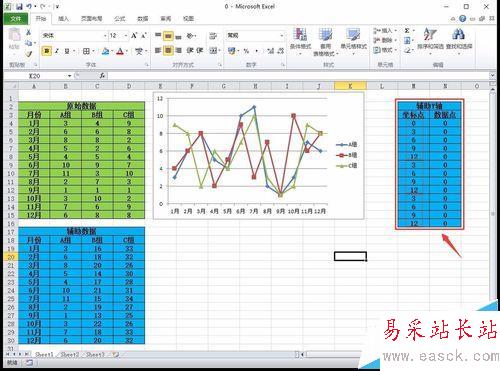Switch to the Data (数据) tab
This screenshot has width=500, height=371.
coord(143,19)
